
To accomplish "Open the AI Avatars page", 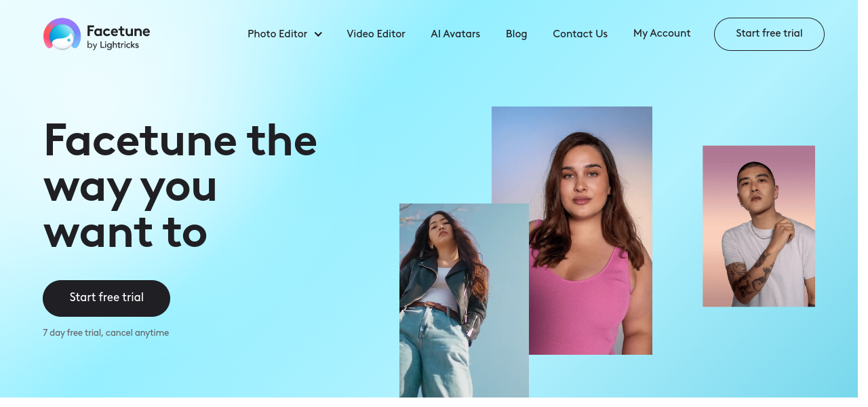I will click(455, 33).
